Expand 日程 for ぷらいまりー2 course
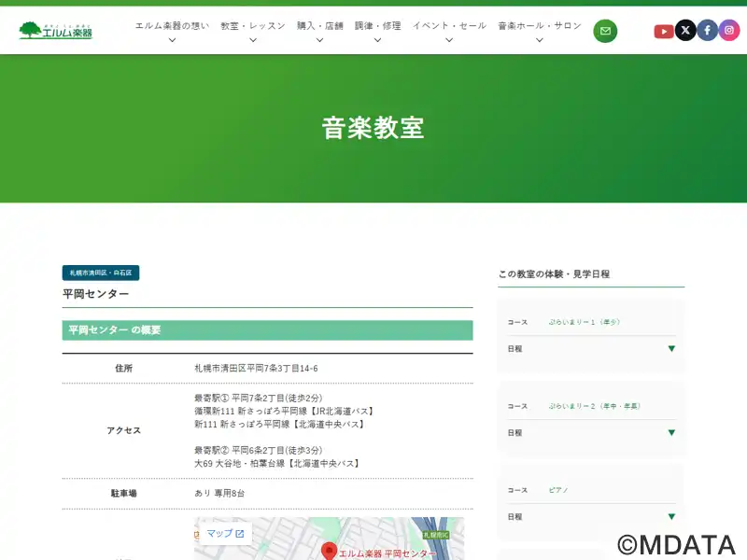 (x=670, y=433)
